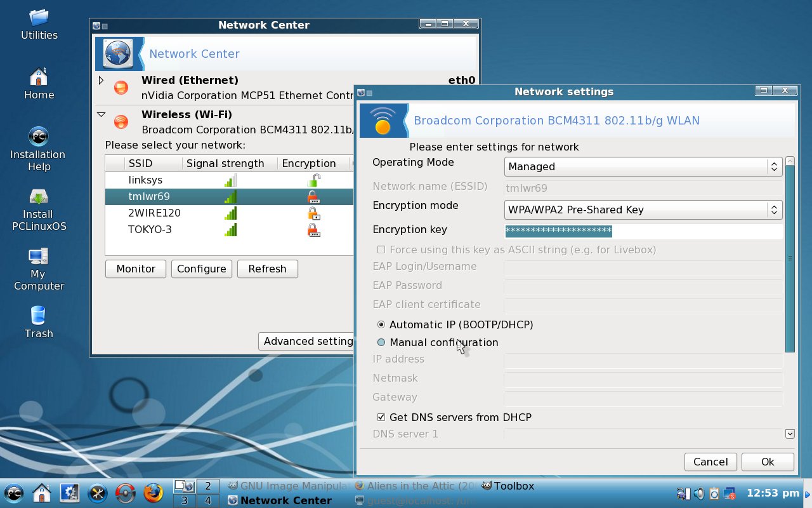Click the lock icon for TOKYO-3
Screen dimensions: 812x508
click(x=313, y=230)
